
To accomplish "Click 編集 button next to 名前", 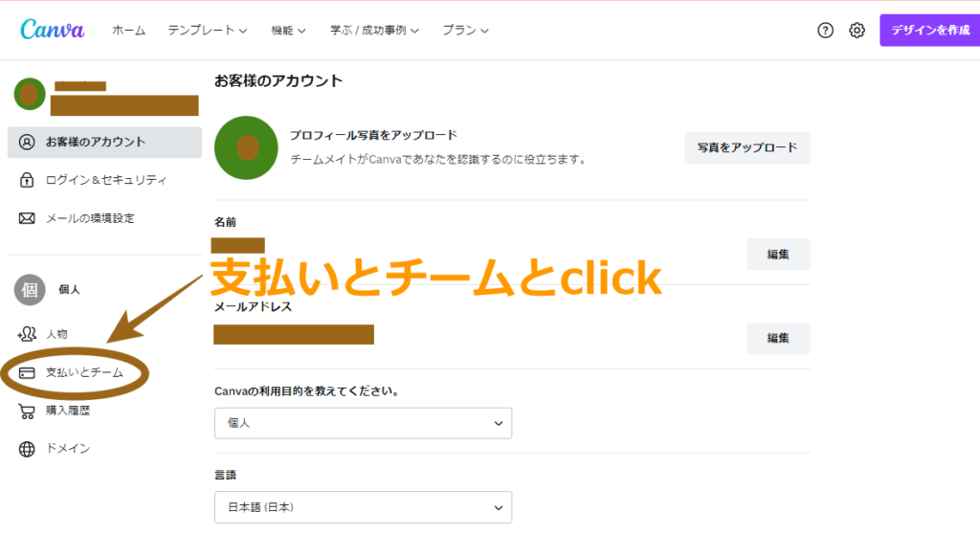I will pyautogui.click(x=778, y=255).
